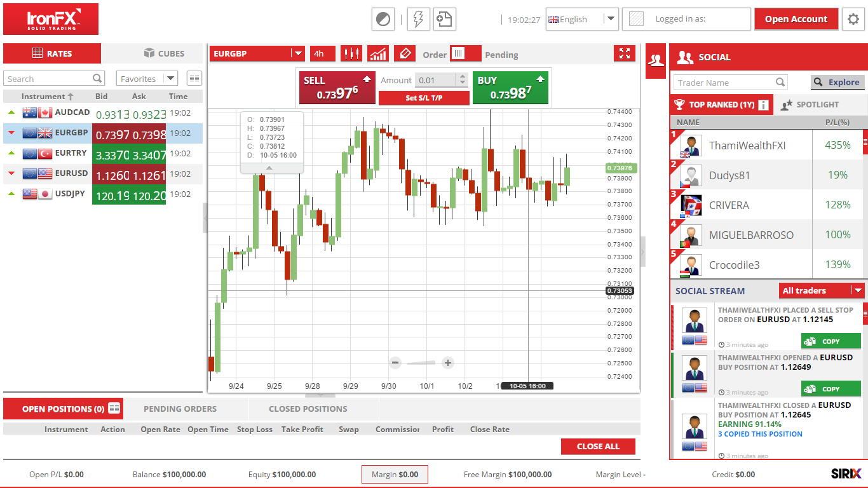Click the new document plus icon

445,19
